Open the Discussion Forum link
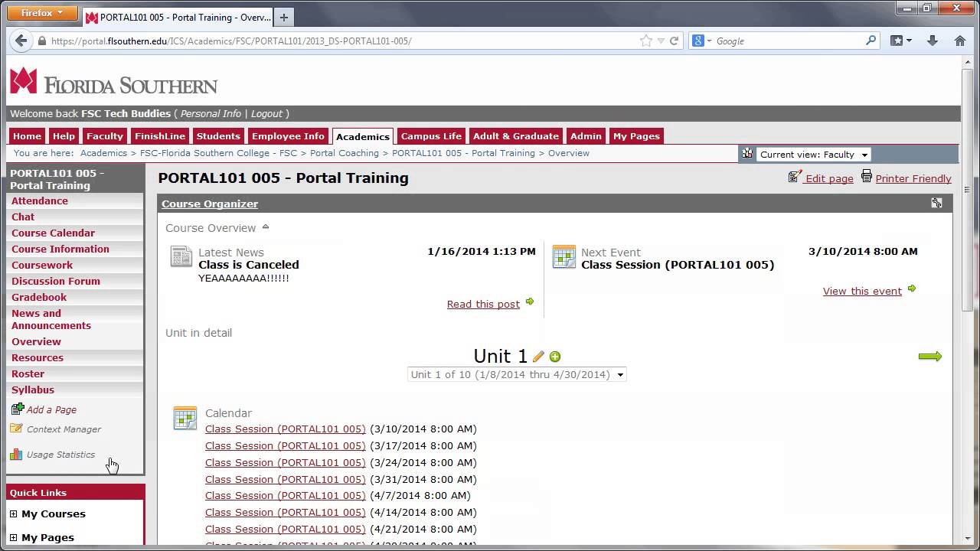The height and width of the screenshot is (551, 980). pos(56,281)
